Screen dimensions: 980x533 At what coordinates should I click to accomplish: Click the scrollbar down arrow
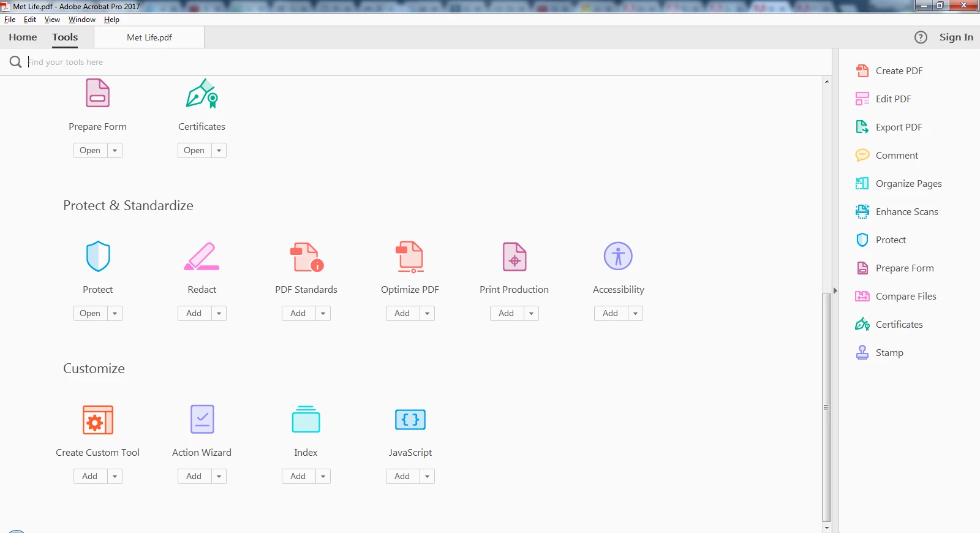[x=827, y=527]
